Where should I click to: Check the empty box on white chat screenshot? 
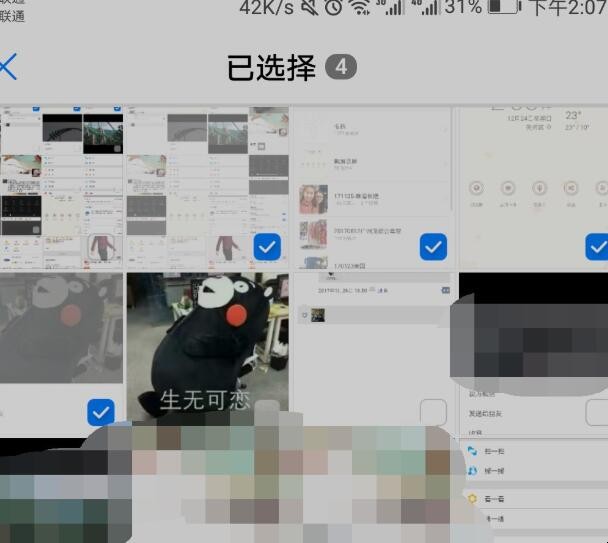click(433, 412)
